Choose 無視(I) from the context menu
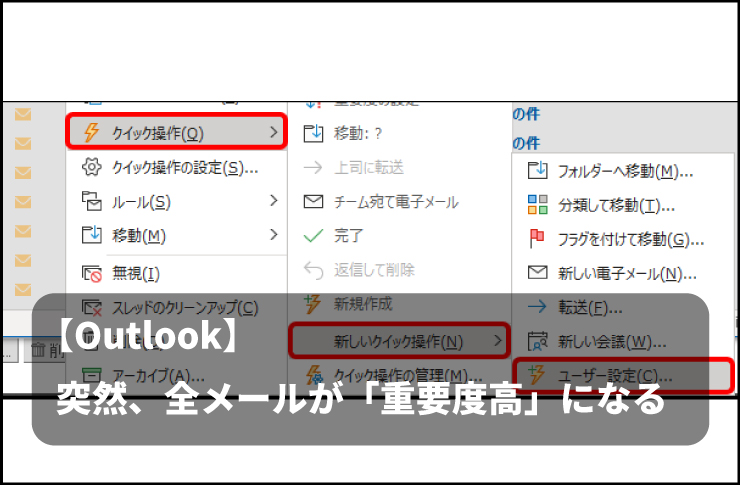 (177, 273)
